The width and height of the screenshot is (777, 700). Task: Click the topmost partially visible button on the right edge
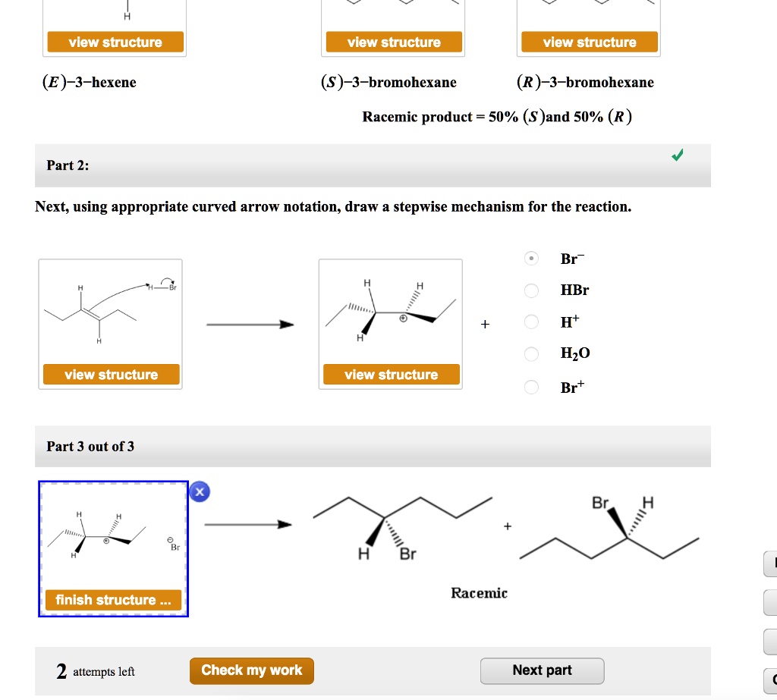click(769, 564)
